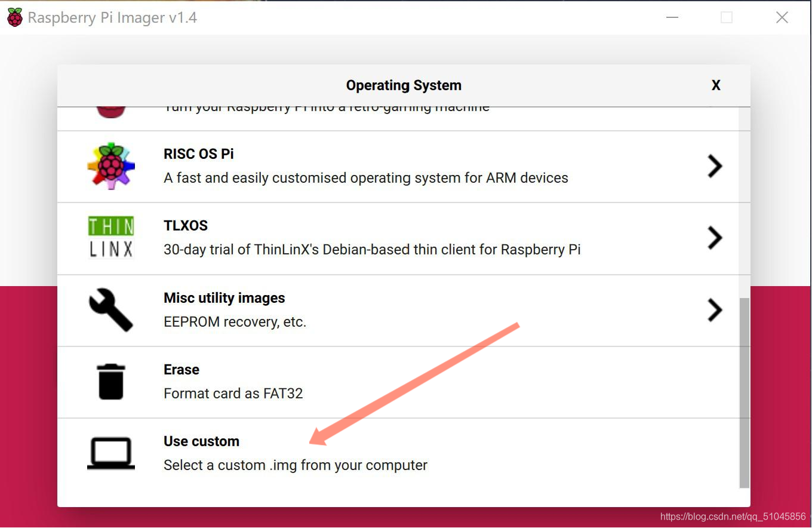
Task: Click the wrench icon for Misc utility images
Action: click(x=111, y=309)
